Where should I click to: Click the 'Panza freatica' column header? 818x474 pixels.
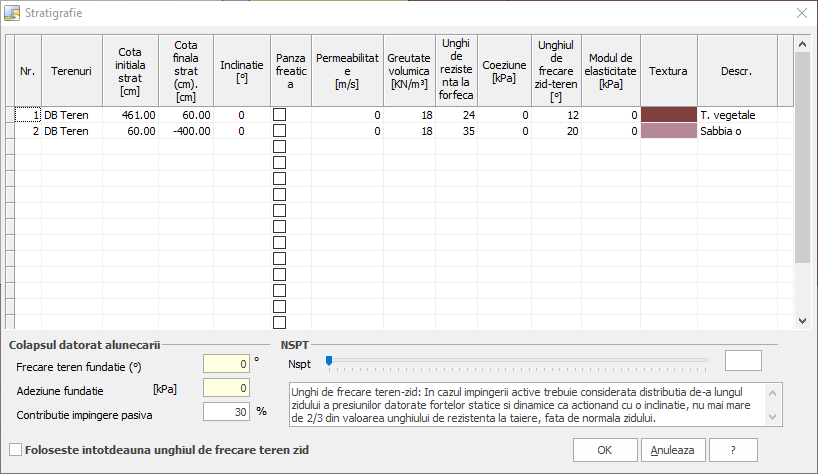tap(291, 71)
